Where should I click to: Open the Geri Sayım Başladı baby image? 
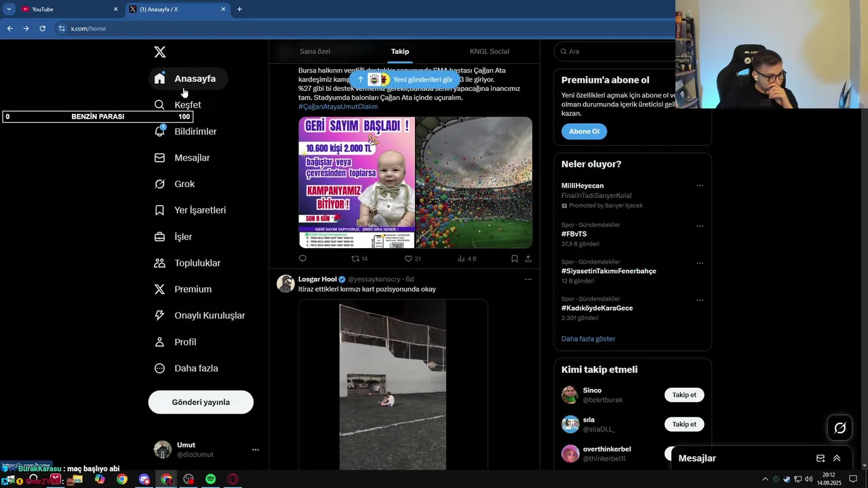pyautogui.click(x=357, y=182)
